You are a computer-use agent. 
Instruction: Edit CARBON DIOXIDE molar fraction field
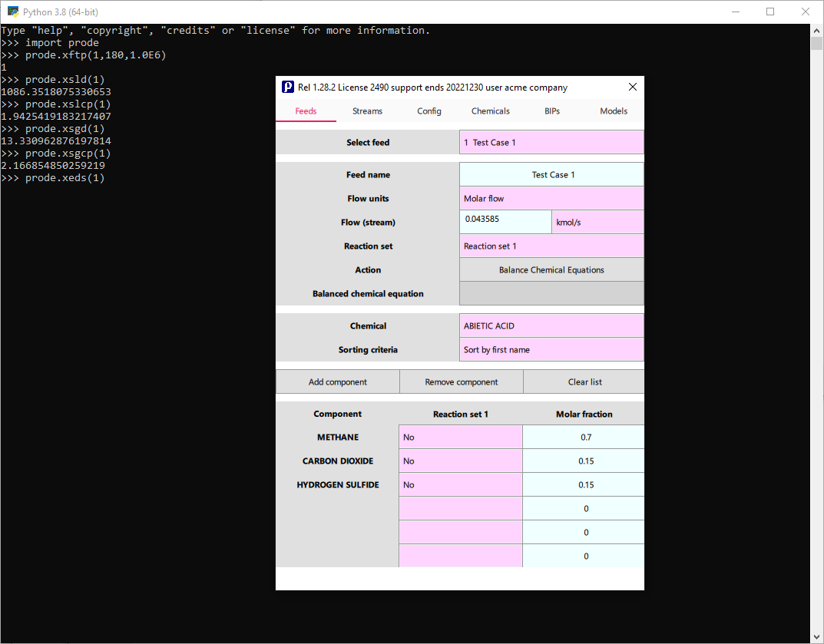584,461
